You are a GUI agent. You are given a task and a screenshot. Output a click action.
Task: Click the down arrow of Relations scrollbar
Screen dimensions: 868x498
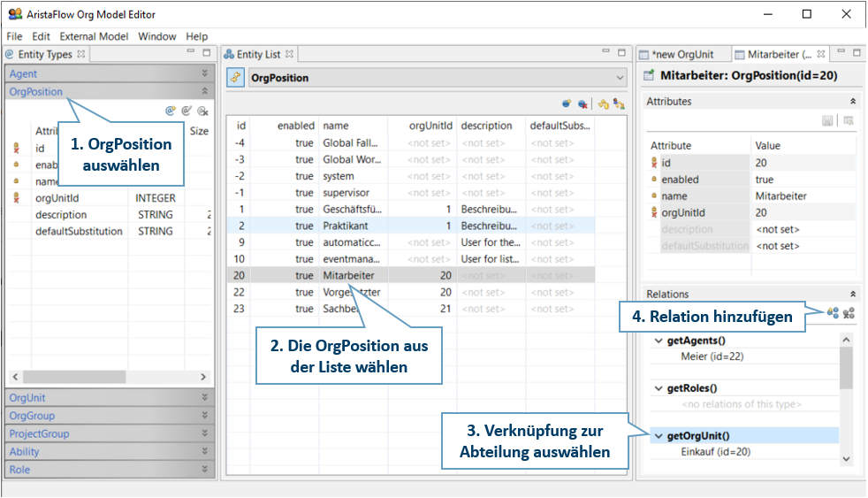tap(846, 459)
